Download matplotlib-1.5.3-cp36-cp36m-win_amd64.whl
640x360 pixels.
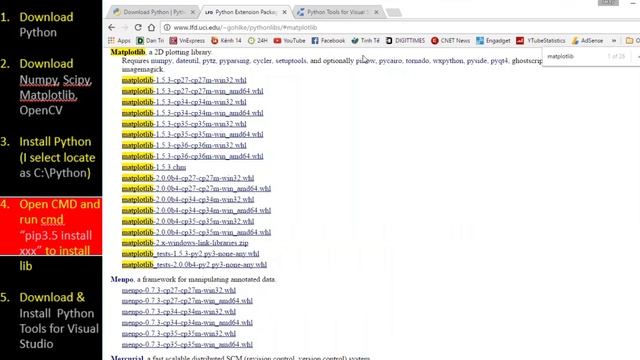click(x=192, y=156)
